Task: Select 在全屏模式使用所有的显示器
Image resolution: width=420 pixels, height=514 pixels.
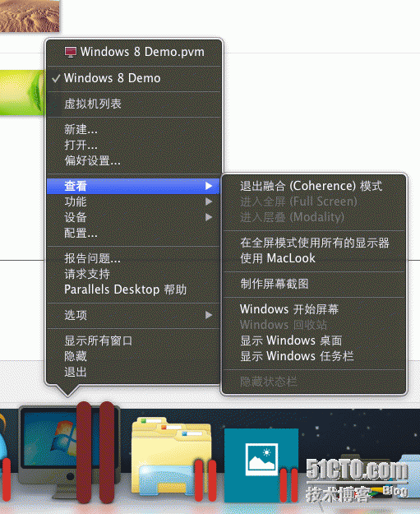Action: click(x=314, y=243)
